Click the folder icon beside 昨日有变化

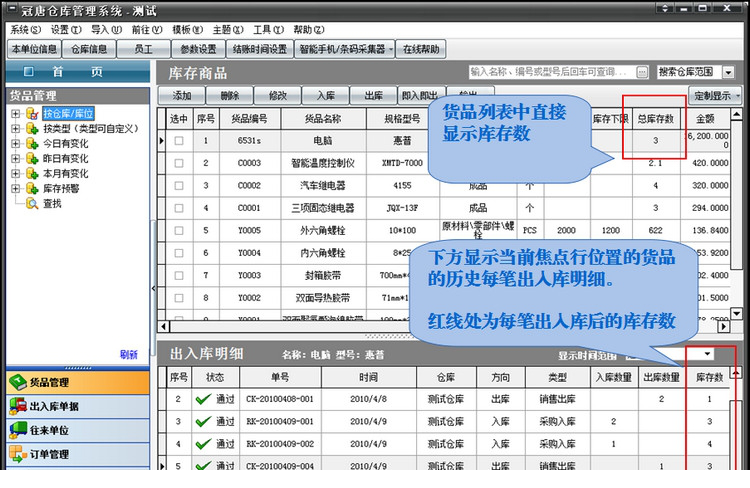click(32, 158)
